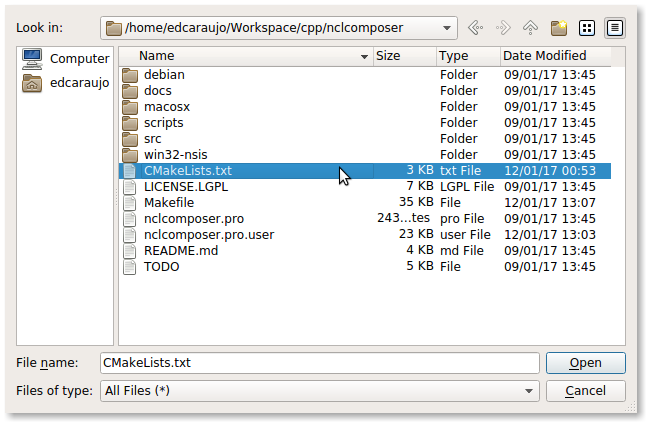Viewport: 646px width, 422px height.
Task: Select file name text nclcomposer.pro.user
Action: tap(209, 235)
